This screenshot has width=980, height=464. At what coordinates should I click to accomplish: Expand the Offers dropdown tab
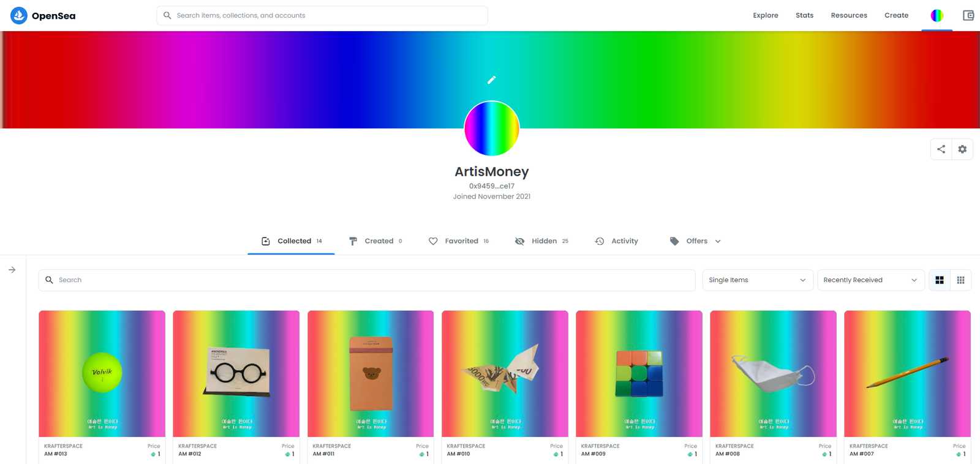695,241
